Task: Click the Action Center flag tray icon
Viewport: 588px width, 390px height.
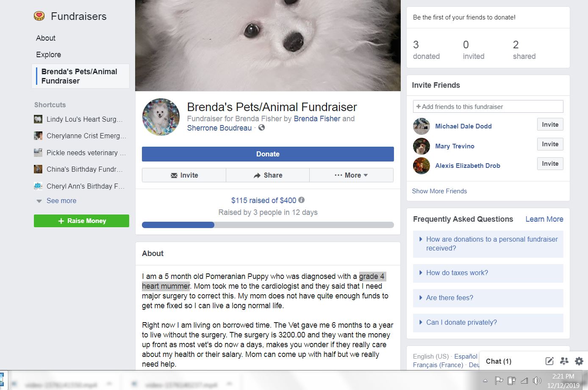Action: click(499, 380)
